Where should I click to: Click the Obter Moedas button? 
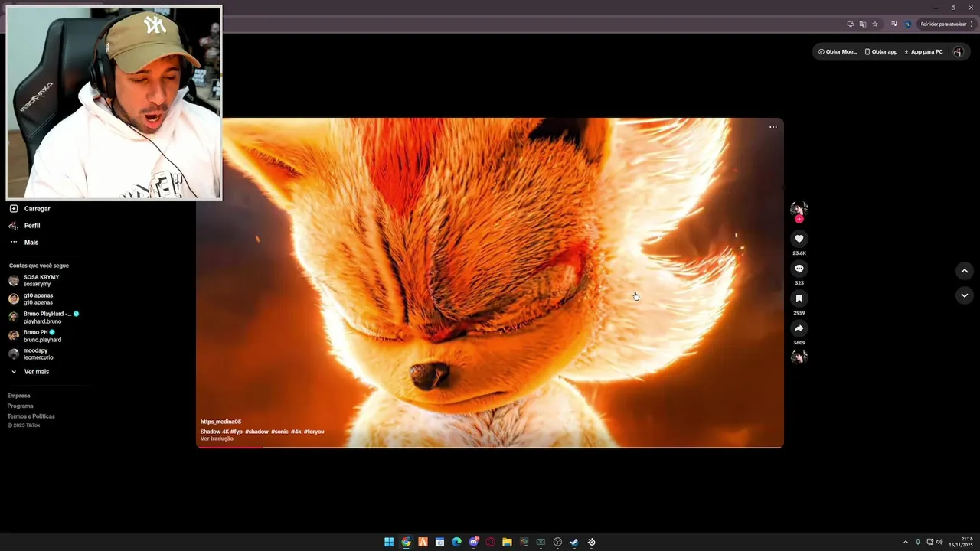coord(838,52)
